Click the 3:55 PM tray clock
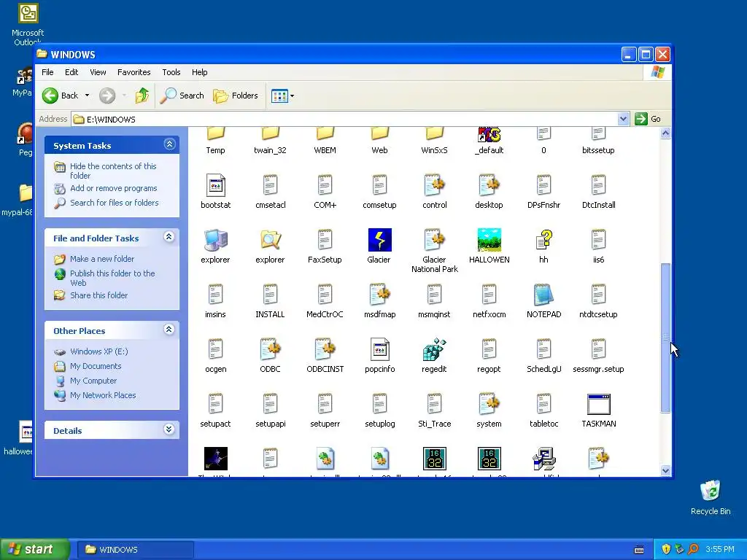The width and height of the screenshot is (747, 560). click(x=720, y=550)
